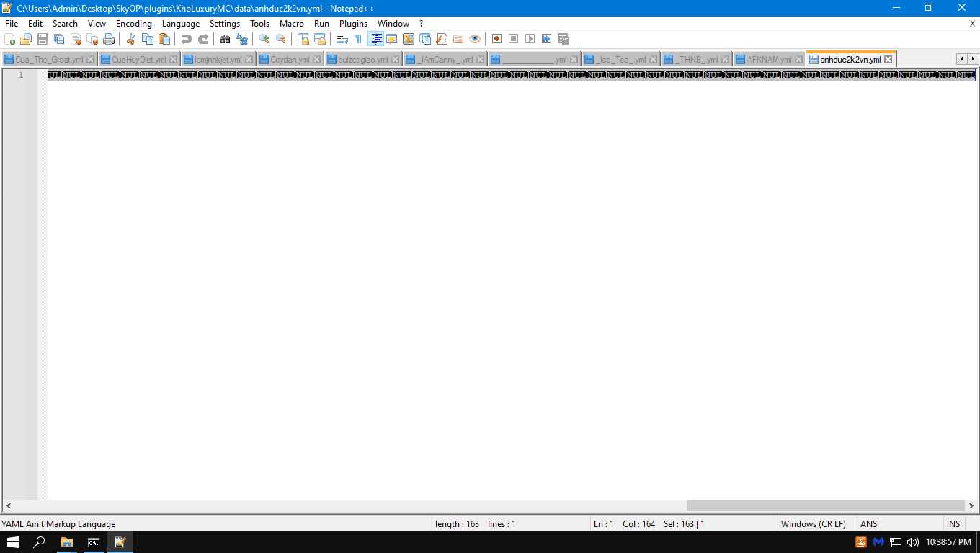Switch to the Ceydan.yml tab
This screenshot has height=553, width=980.
click(x=290, y=60)
